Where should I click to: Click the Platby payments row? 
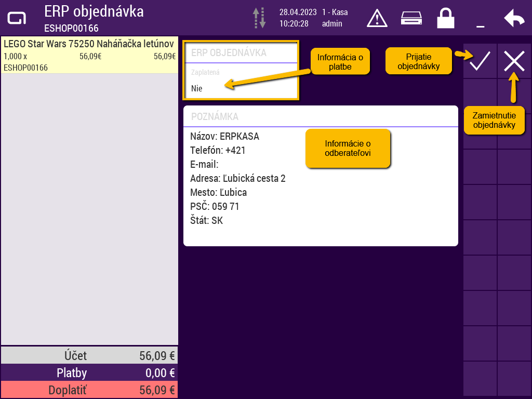click(89, 373)
